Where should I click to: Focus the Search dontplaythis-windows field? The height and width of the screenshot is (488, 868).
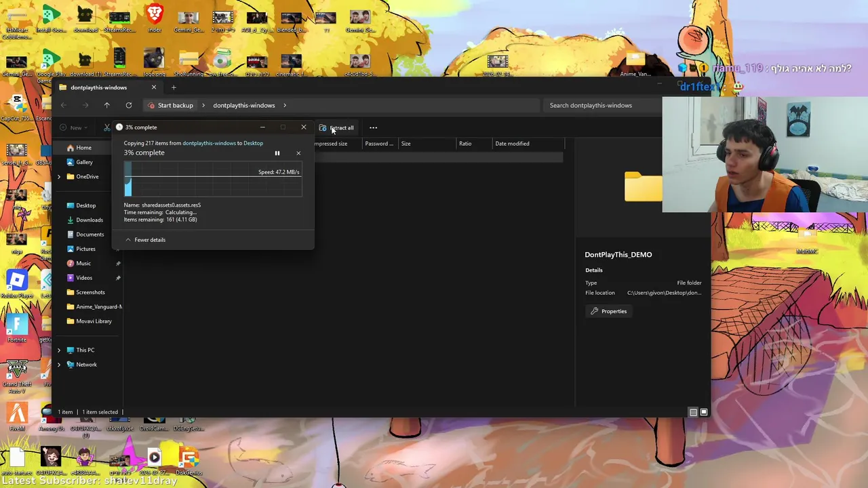(x=602, y=106)
